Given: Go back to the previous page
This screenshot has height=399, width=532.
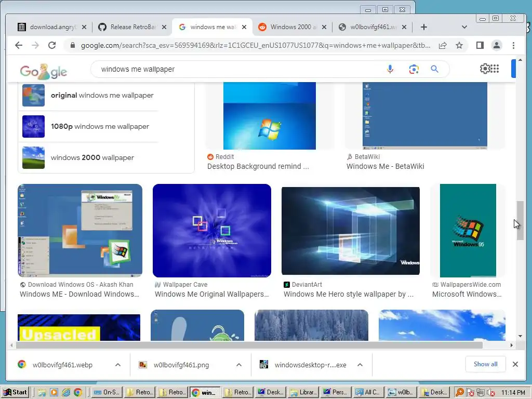Looking at the screenshot, I should click(x=19, y=45).
